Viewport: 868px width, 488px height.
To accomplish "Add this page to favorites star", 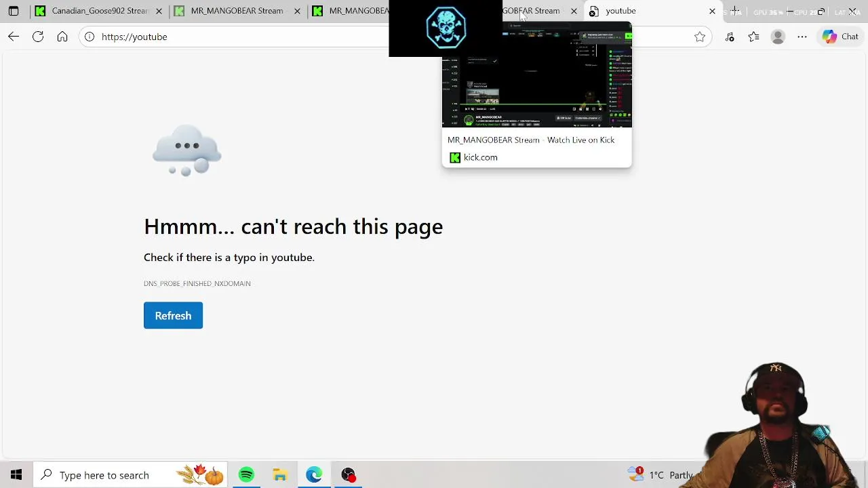I will [700, 37].
